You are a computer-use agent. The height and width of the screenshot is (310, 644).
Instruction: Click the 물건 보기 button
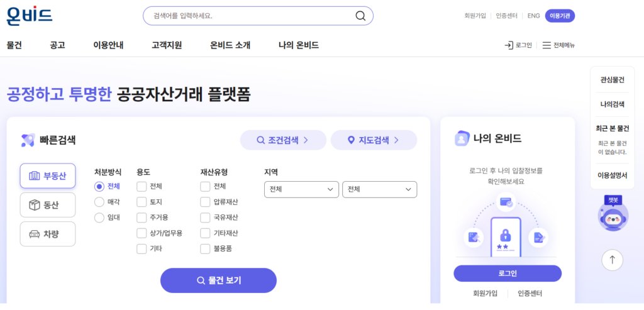click(218, 280)
